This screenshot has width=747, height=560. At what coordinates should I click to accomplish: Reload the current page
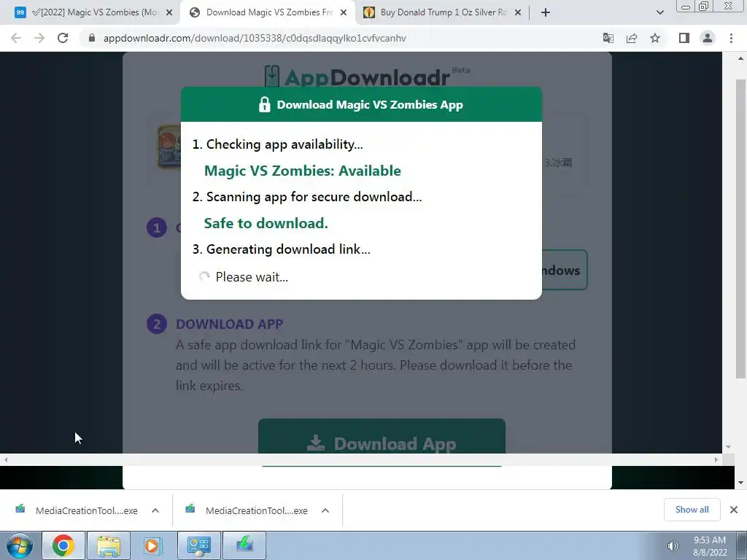point(63,38)
